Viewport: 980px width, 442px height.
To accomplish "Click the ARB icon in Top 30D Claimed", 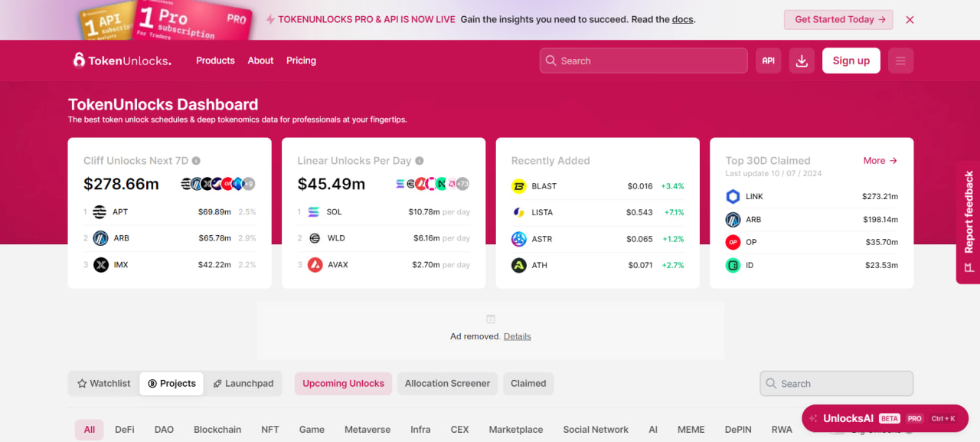I will [x=733, y=220].
